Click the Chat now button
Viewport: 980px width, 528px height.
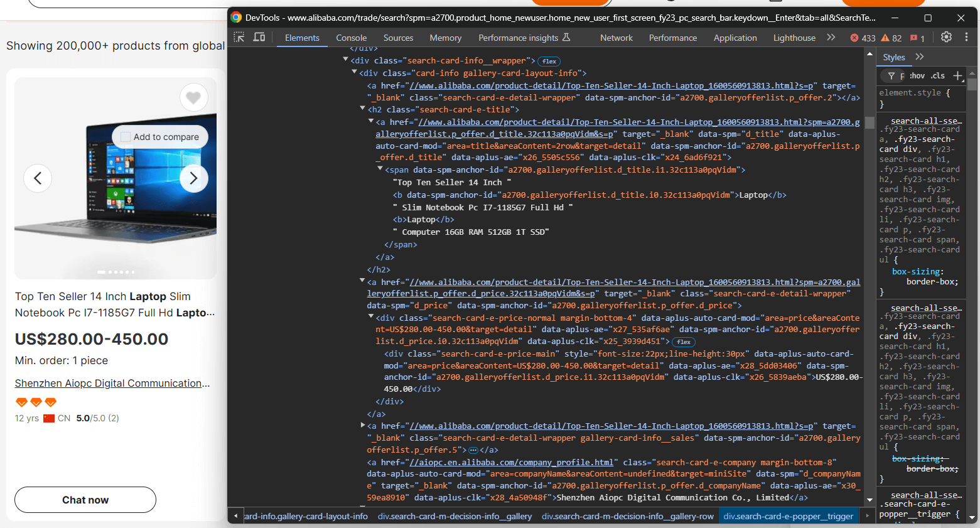[x=85, y=500]
